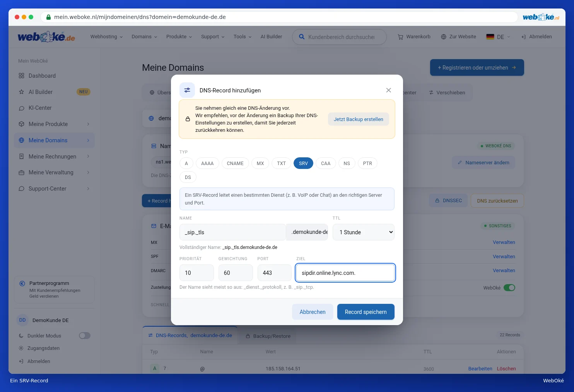Open the Warenkorb cart icon
Screen dimensions: 574x392
pyautogui.click(x=400, y=37)
